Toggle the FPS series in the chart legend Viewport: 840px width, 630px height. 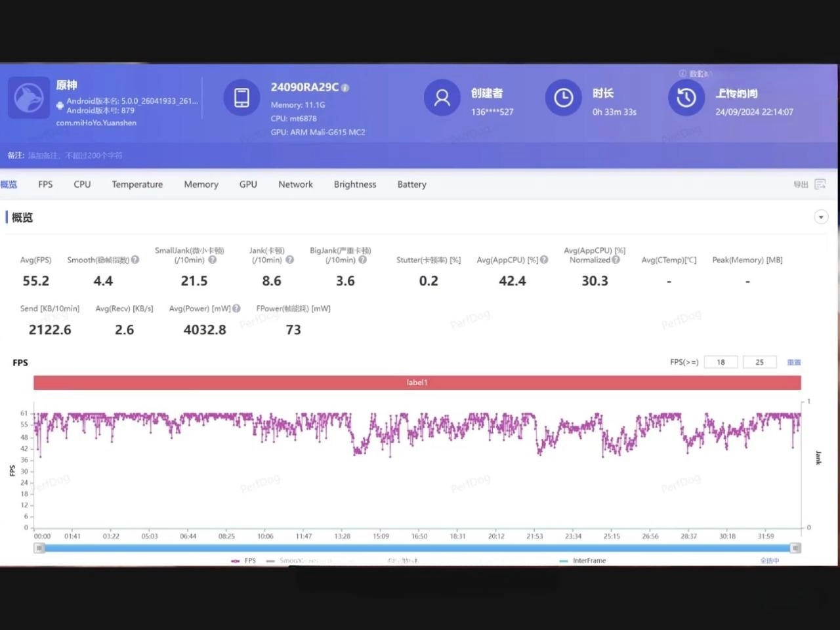tap(243, 560)
